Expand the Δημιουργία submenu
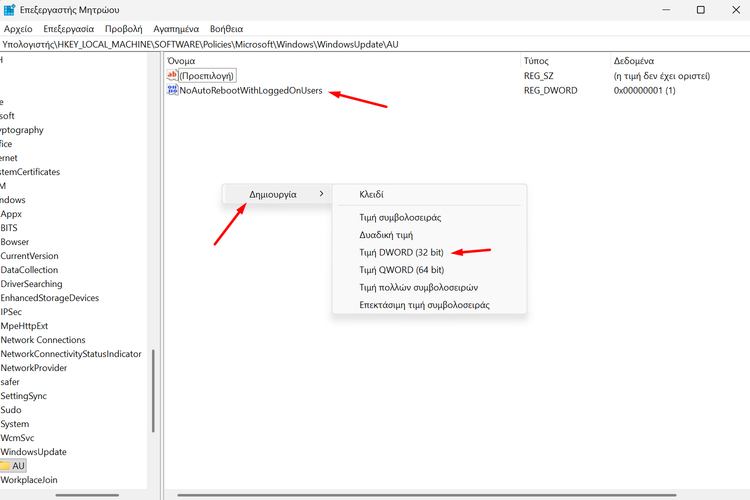750x500 pixels. click(274, 194)
